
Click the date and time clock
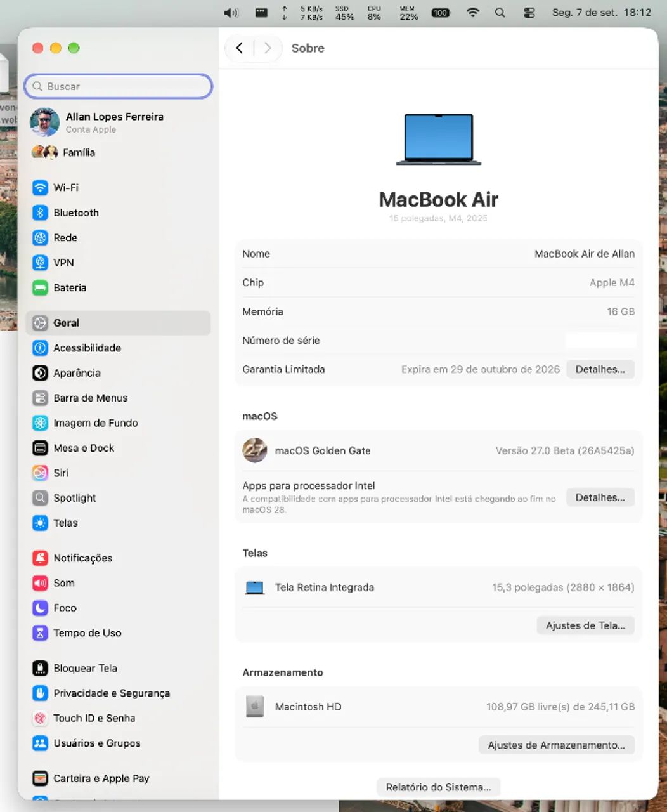point(601,13)
